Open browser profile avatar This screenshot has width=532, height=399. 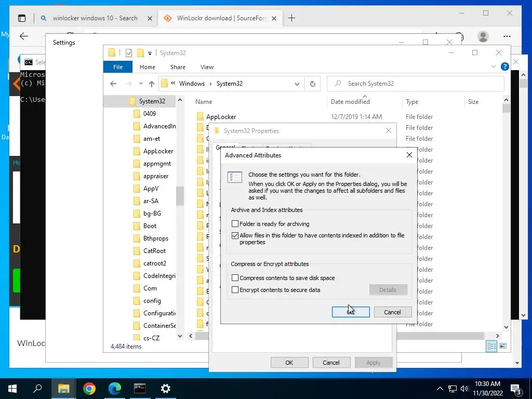(x=483, y=36)
